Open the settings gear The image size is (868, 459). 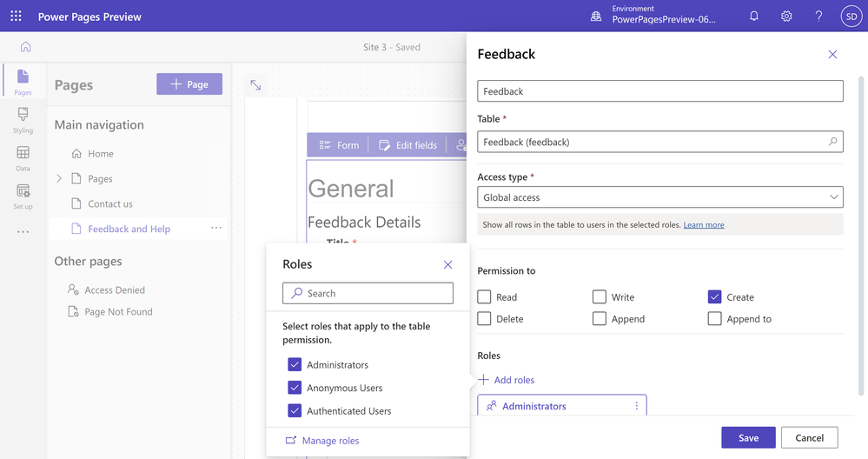pos(786,16)
